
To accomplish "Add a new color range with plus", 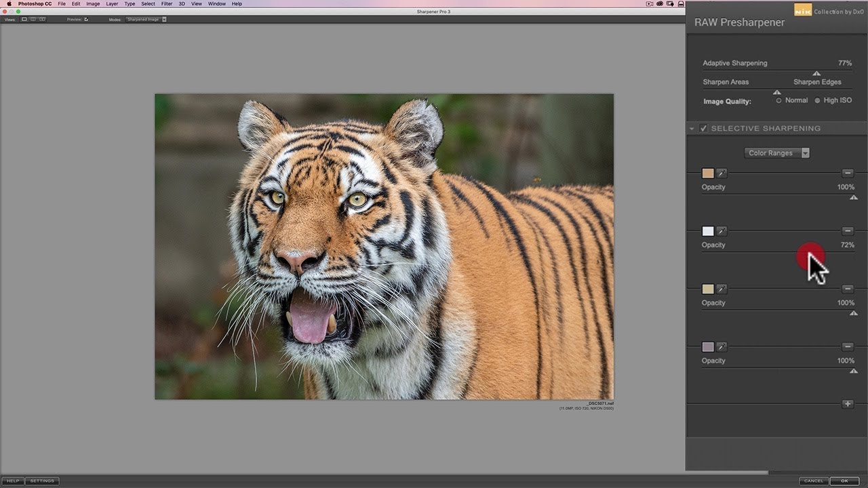I will pos(848,404).
